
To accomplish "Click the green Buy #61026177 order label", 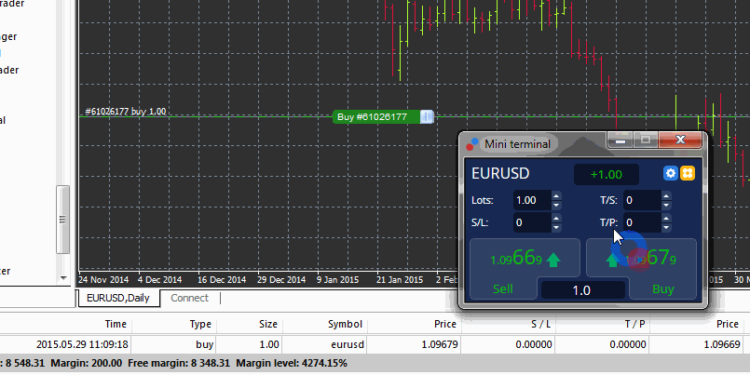I will point(377,117).
